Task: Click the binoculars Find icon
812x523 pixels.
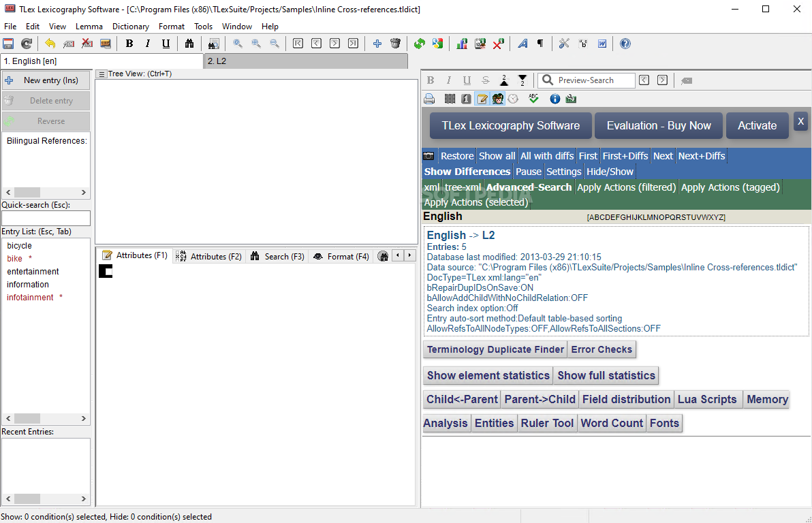Action: click(189, 44)
